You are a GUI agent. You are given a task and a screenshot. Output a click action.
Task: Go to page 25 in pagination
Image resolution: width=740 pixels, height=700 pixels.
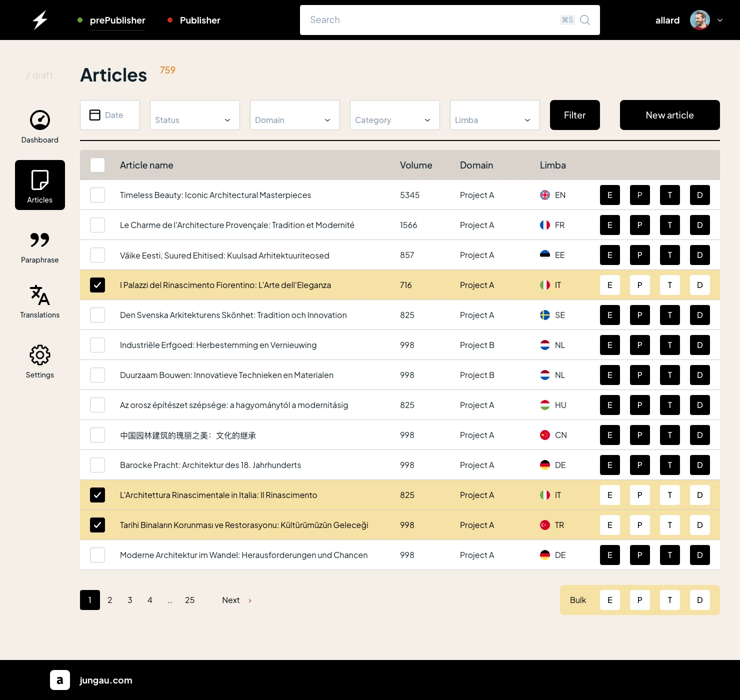[x=189, y=600]
